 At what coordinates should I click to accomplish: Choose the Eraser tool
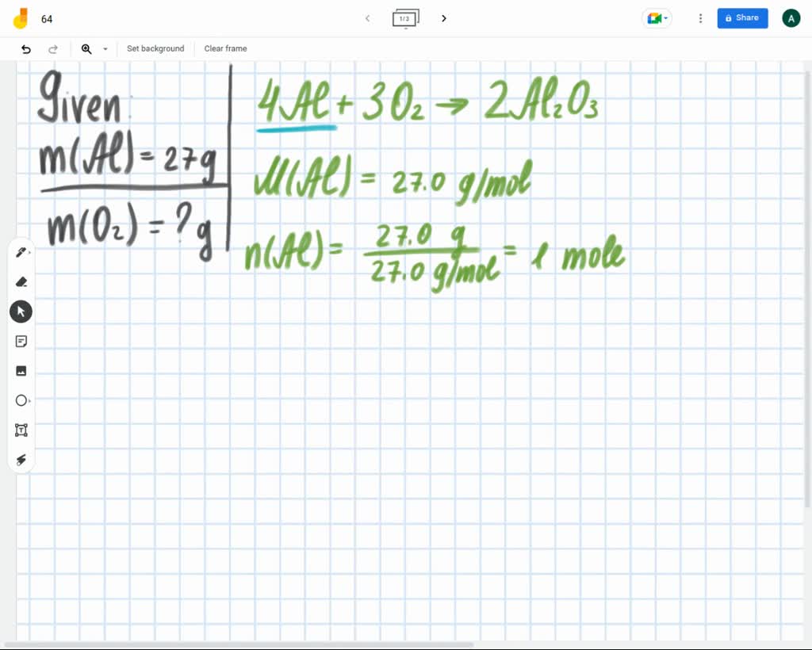coord(21,281)
